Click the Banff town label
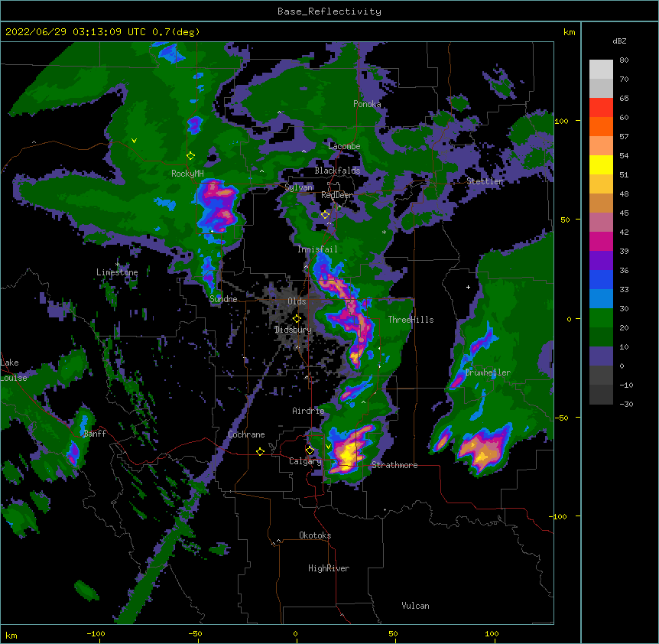This screenshot has width=659, height=644. pyautogui.click(x=95, y=434)
